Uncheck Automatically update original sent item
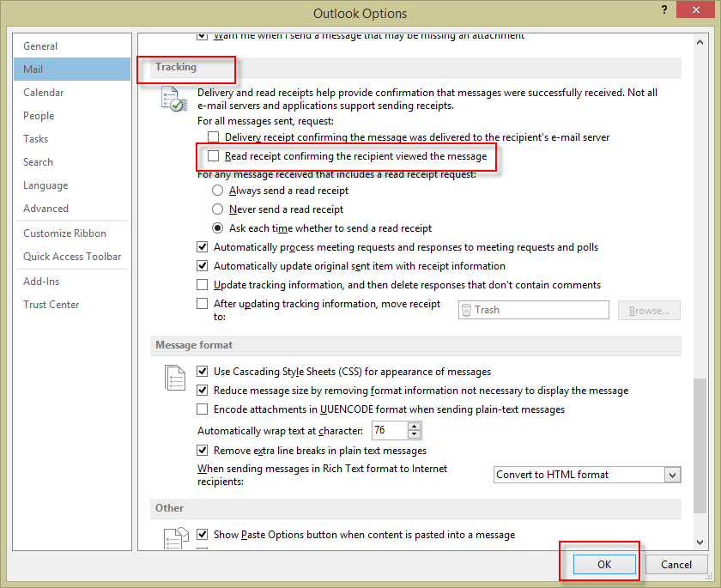The width and height of the screenshot is (721, 588). pos(203,266)
